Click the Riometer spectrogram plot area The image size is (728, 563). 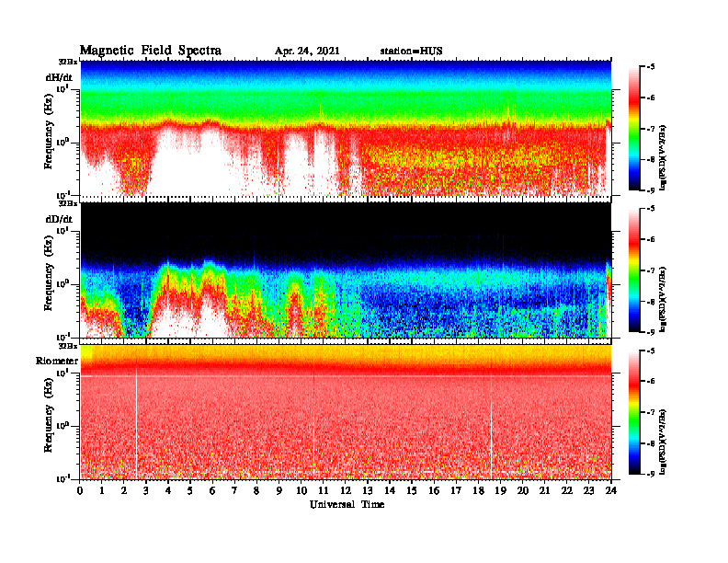tap(346, 412)
